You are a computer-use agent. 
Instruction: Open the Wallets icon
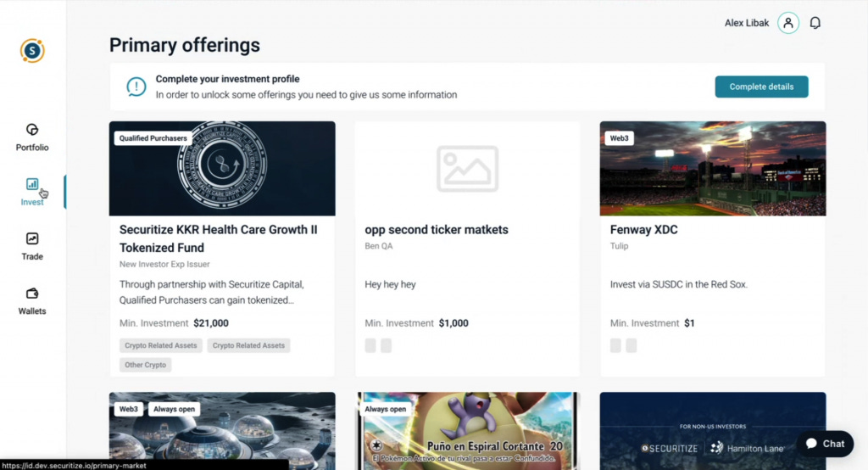(x=32, y=294)
